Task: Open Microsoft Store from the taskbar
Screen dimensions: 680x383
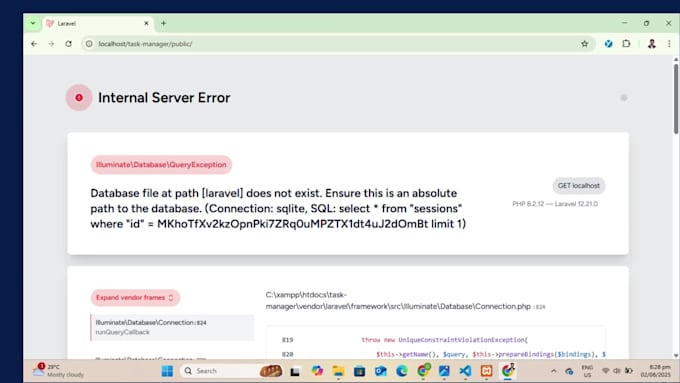Action: pyautogui.click(x=360, y=371)
